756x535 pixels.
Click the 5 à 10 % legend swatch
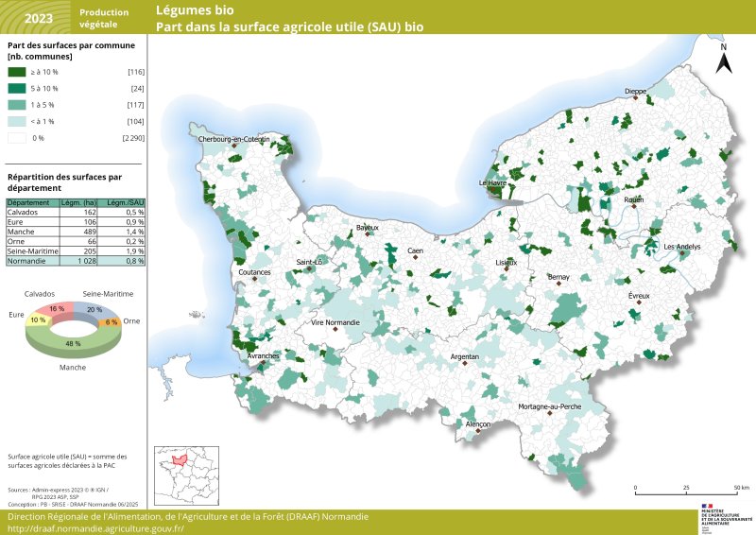[x=17, y=88]
